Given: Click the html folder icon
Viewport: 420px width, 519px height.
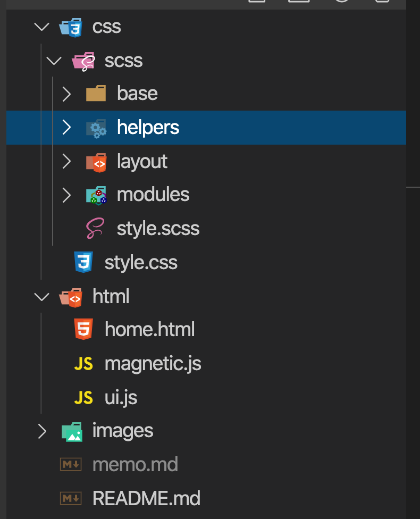Looking at the screenshot, I should point(71,298).
